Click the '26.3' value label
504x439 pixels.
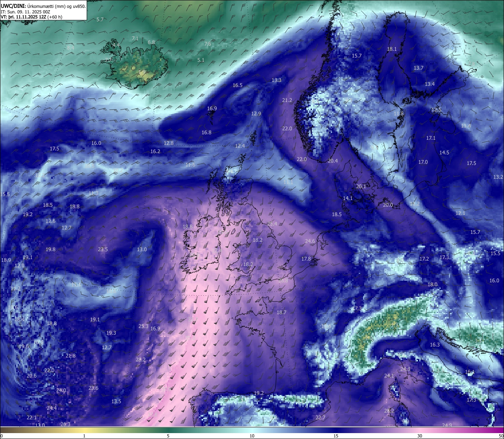pos(65,424)
